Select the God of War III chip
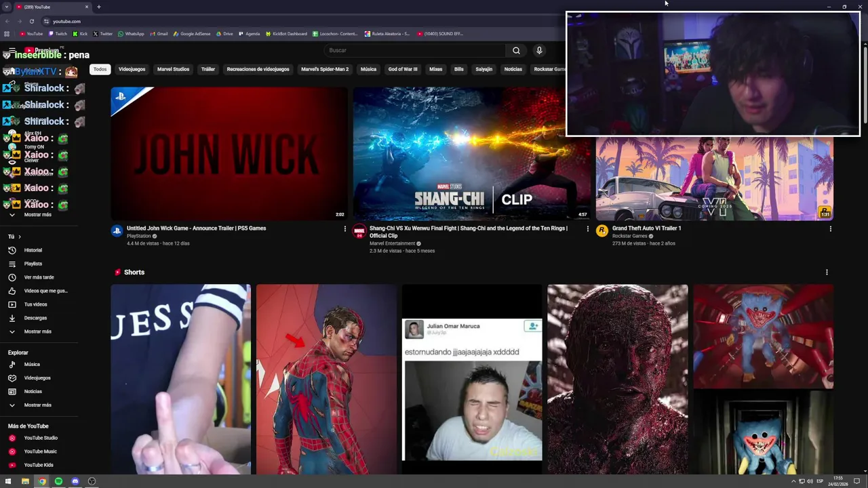The image size is (868, 488). pos(403,69)
